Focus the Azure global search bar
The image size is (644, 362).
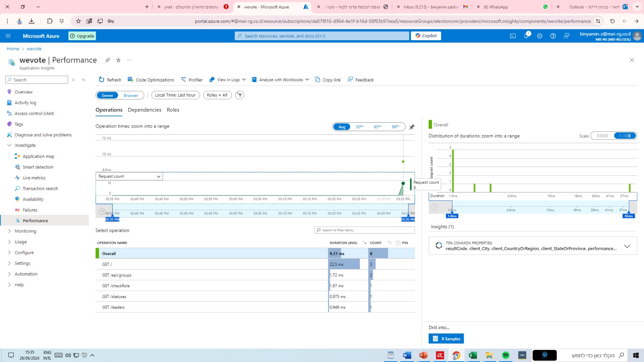(x=322, y=36)
